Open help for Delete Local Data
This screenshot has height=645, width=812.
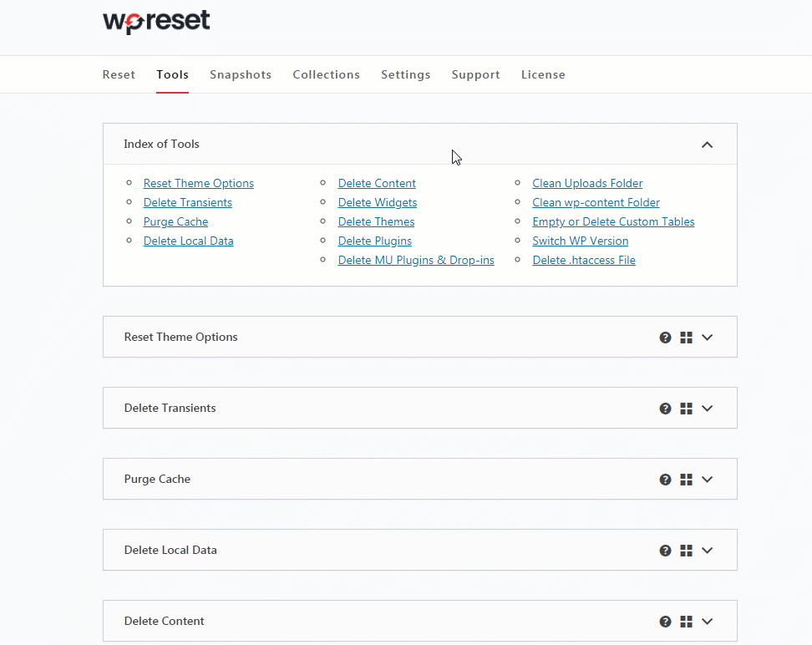tap(665, 551)
